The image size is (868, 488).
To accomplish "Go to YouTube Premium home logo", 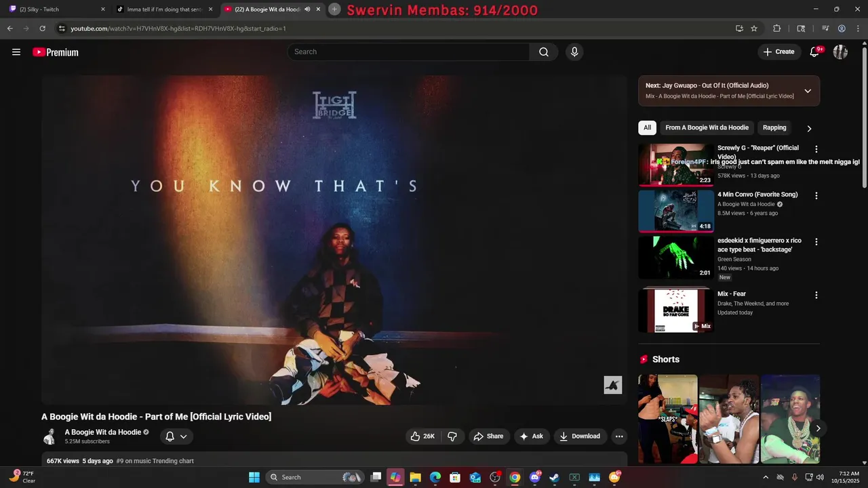I will [56, 52].
